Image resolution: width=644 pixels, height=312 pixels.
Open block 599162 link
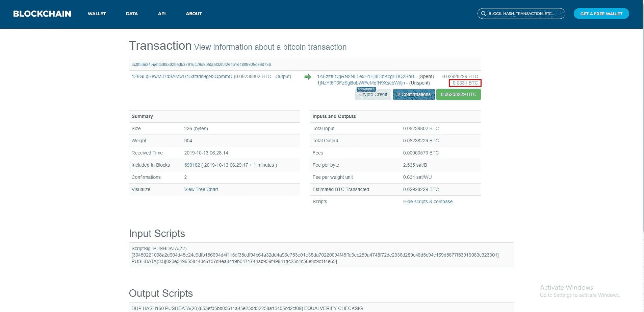pyautogui.click(x=192, y=165)
